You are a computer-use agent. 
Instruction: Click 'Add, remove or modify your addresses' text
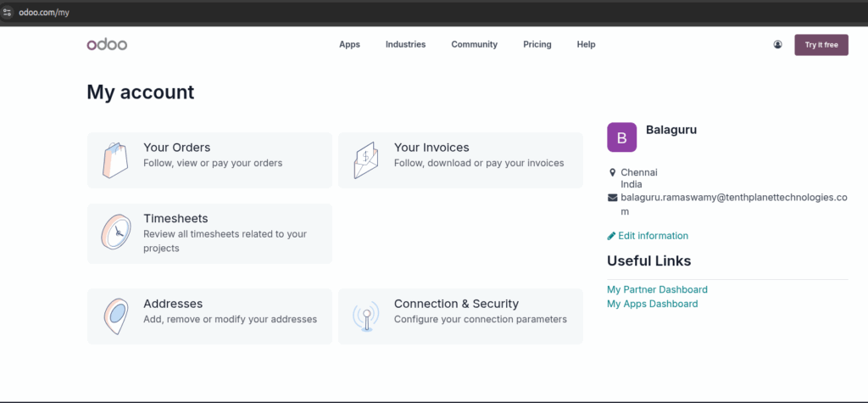231,320
